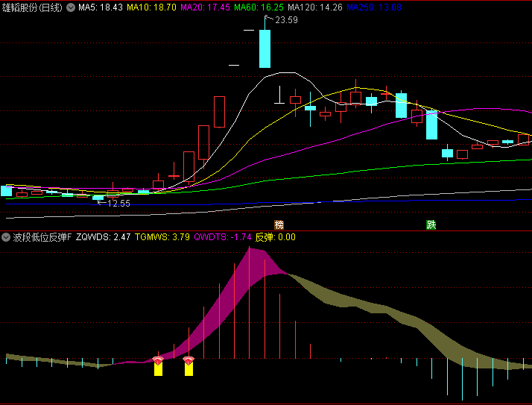Select the ZQWDS: 2.47 value
This screenshot has height=405, width=532.
[x=103, y=237]
